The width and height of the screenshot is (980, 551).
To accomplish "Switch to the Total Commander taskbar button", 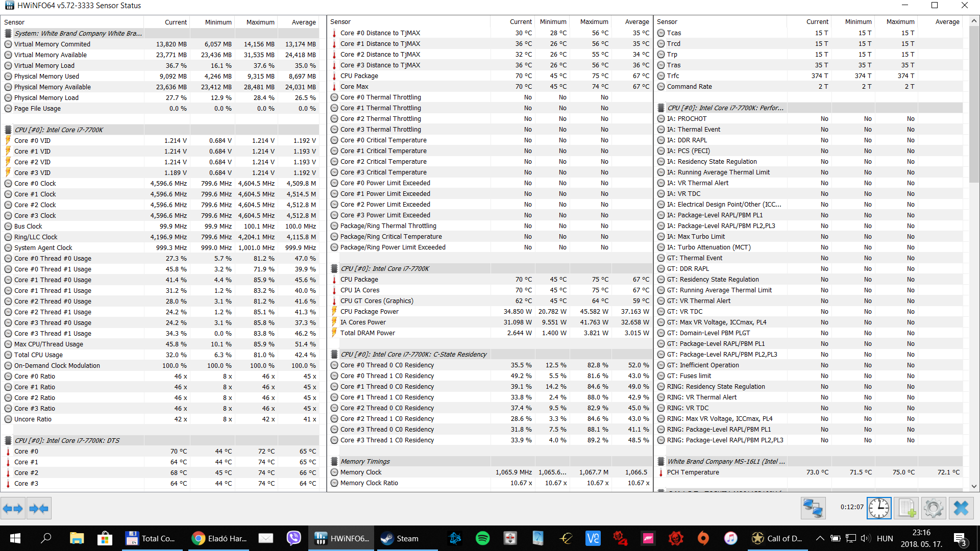I will 152,538.
